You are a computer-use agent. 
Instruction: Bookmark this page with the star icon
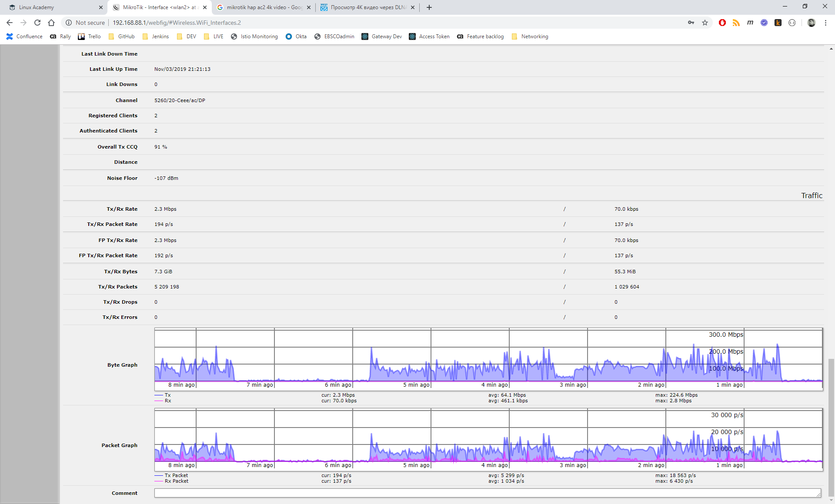pos(705,23)
